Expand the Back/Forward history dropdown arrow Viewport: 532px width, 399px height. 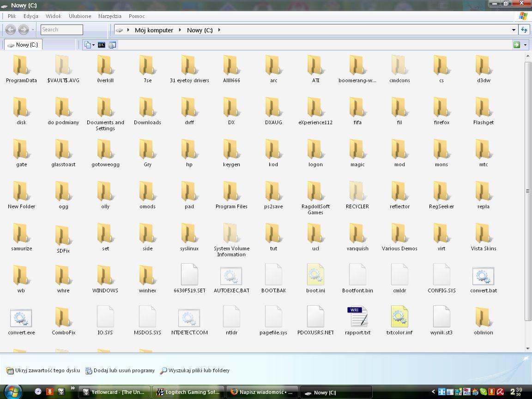coord(33,30)
